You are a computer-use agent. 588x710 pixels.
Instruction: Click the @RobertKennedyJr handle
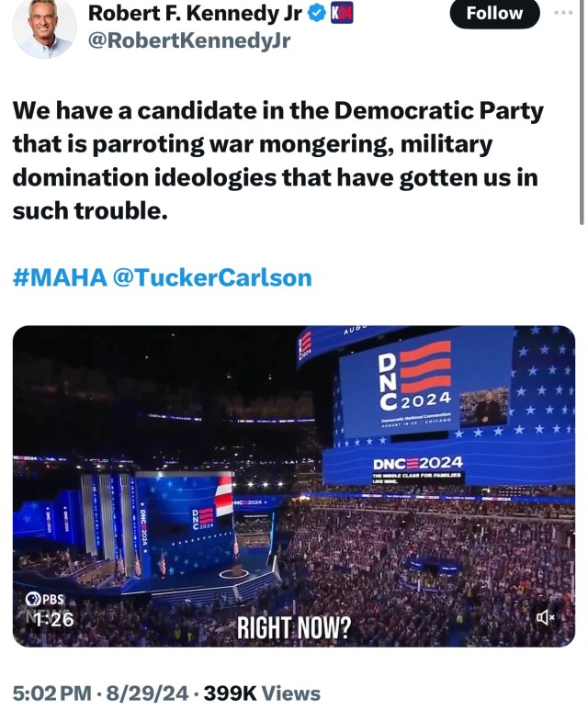(188, 41)
